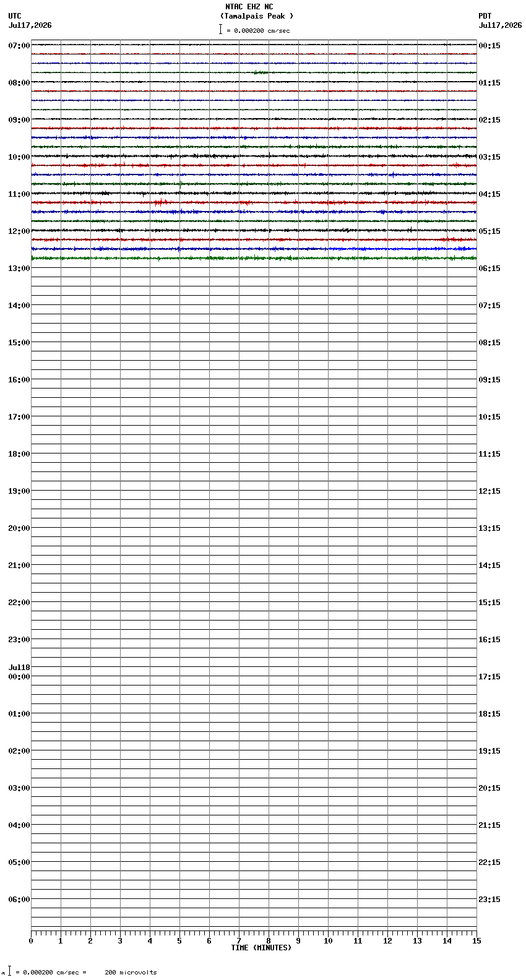Click the minute tick label '5' on axis

coord(179,941)
